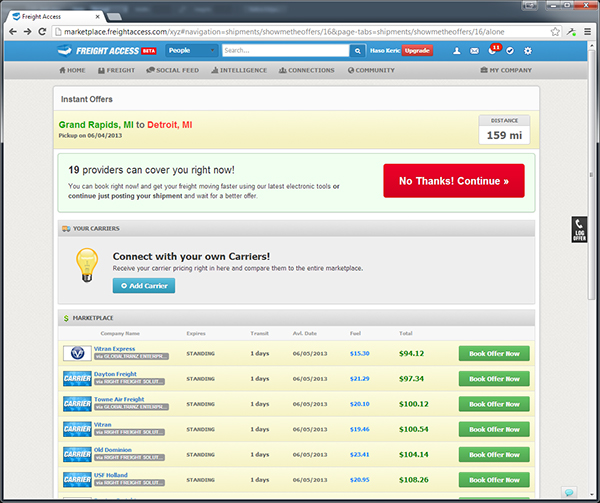Image resolution: width=600 pixels, height=503 pixels.
Task: Click the browser forward arrow
Action: point(28,32)
